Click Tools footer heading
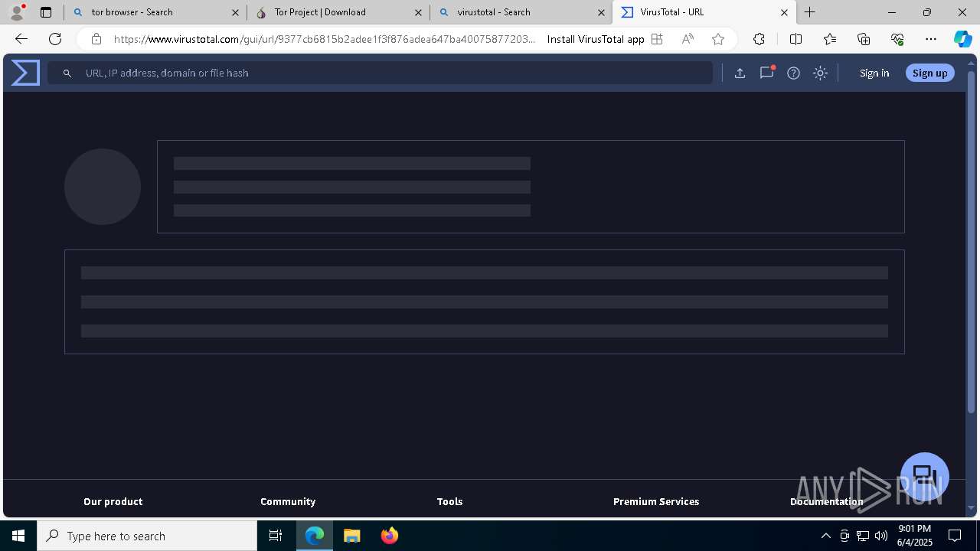This screenshot has height=551, width=980. (449, 501)
